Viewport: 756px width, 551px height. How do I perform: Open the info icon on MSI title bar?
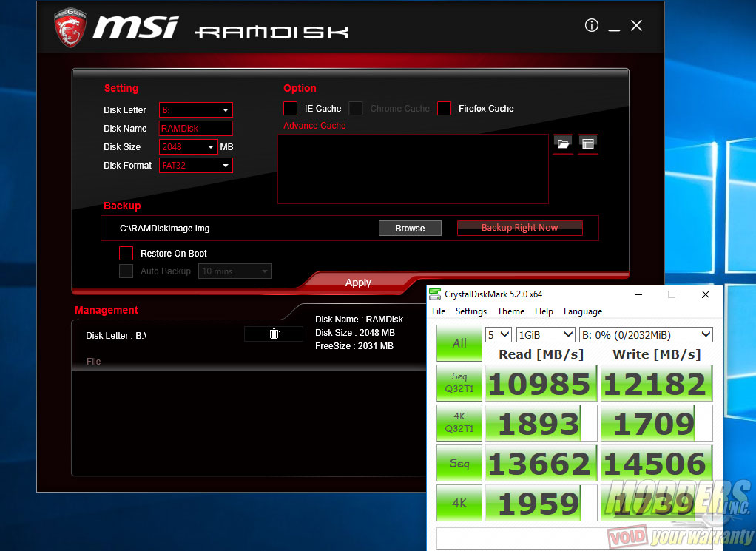pyautogui.click(x=591, y=25)
